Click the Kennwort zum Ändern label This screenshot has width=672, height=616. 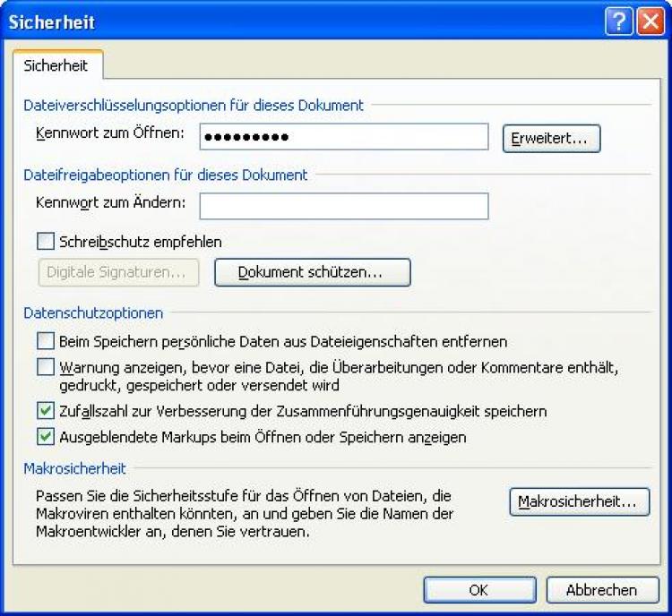point(110,201)
